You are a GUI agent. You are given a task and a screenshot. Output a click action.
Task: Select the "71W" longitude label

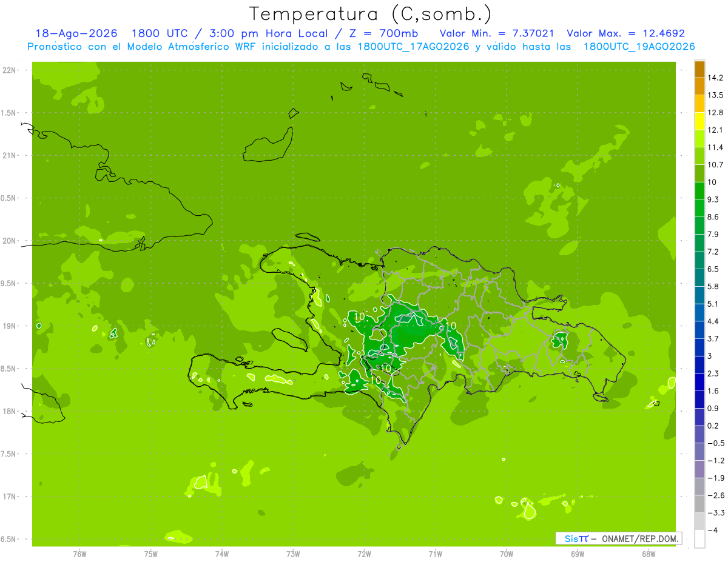click(x=435, y=554)
